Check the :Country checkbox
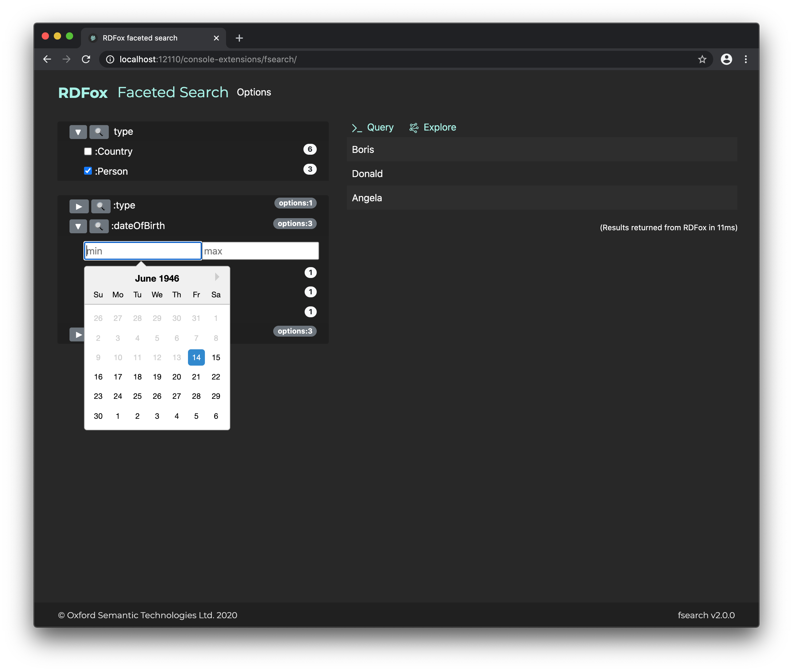 [x=88, y=151]
